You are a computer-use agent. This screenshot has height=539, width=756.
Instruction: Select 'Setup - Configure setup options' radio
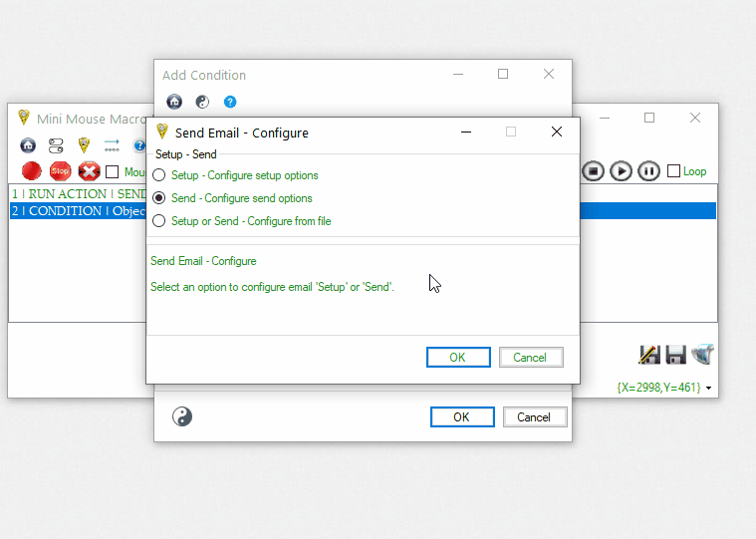pos(159,175)
